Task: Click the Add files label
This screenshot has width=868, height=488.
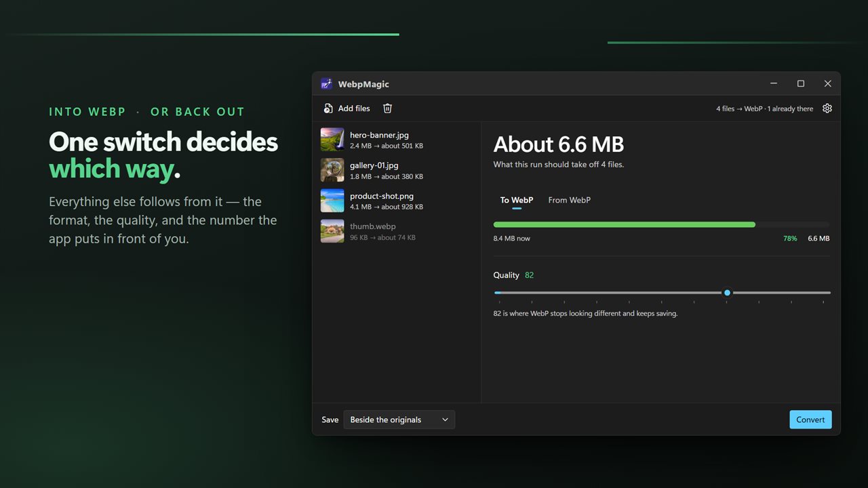Action: 354,108
